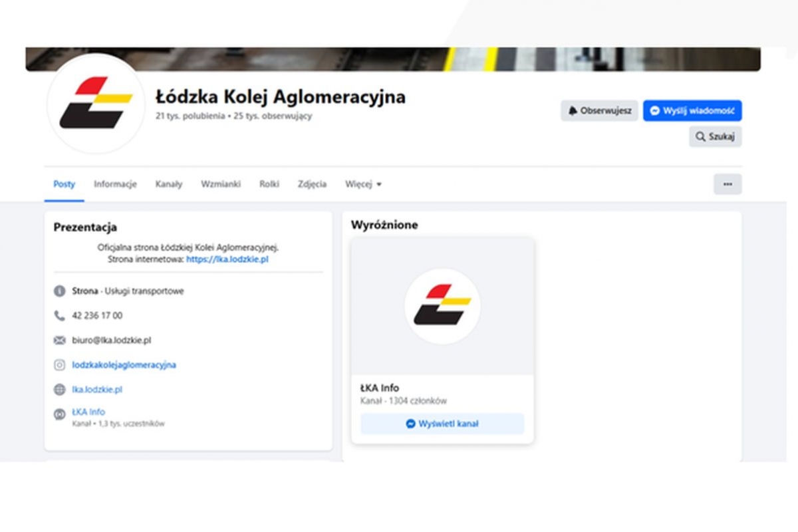Click the globe icon beside lka.lodzkie.pl
Viewport: 798px width, 532px height.
pyautogui.click(x=60, y=390)
